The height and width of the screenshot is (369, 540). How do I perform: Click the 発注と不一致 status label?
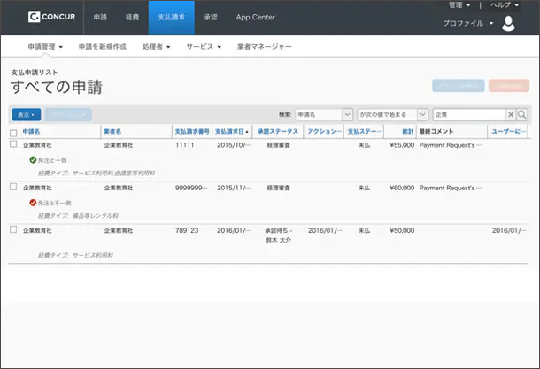55,203
